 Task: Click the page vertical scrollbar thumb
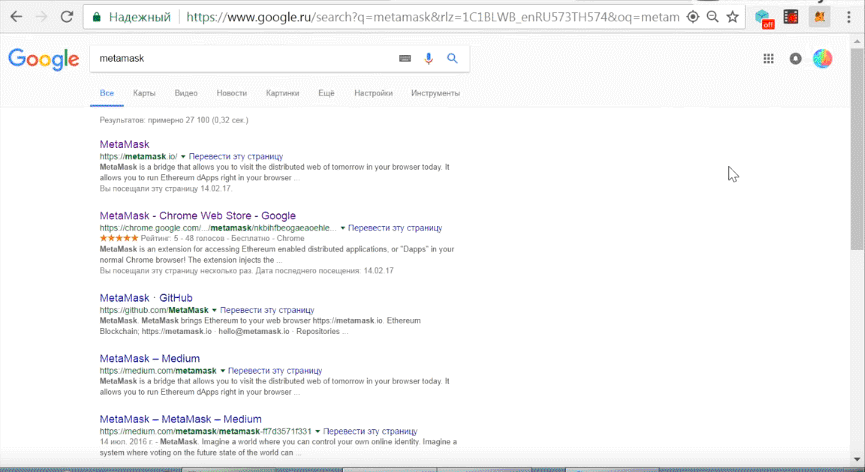pyautogui.click(x=857, y=150)
